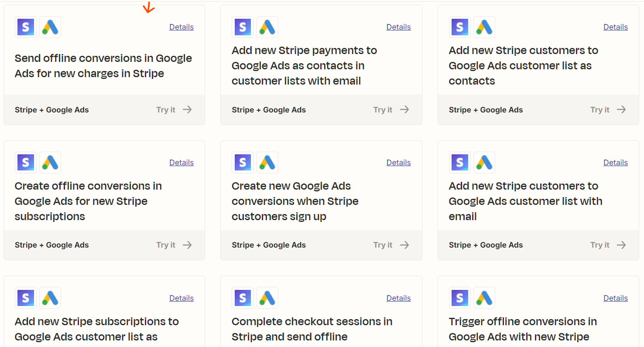This screenshot has width=644, height=347.
Task: Open Details for 'Create offline conversions' card
Action: pyautogui.click(x=182, y=163)
